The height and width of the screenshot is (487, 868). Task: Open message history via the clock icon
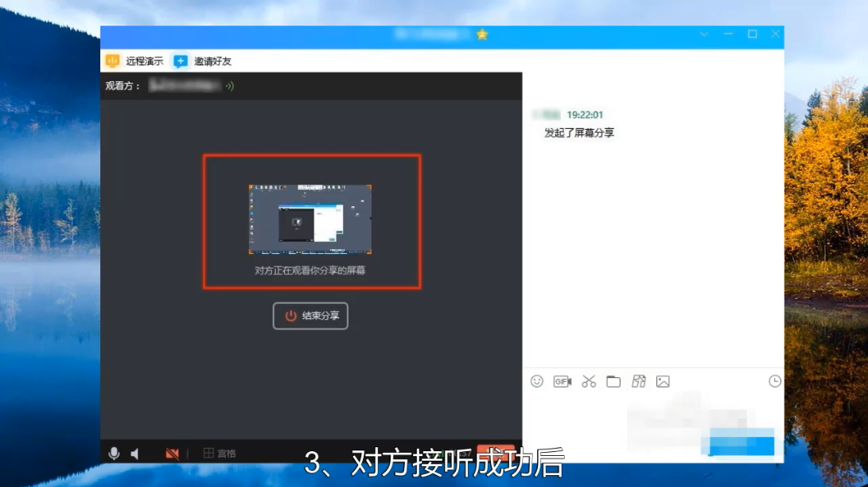coord(773,381)
